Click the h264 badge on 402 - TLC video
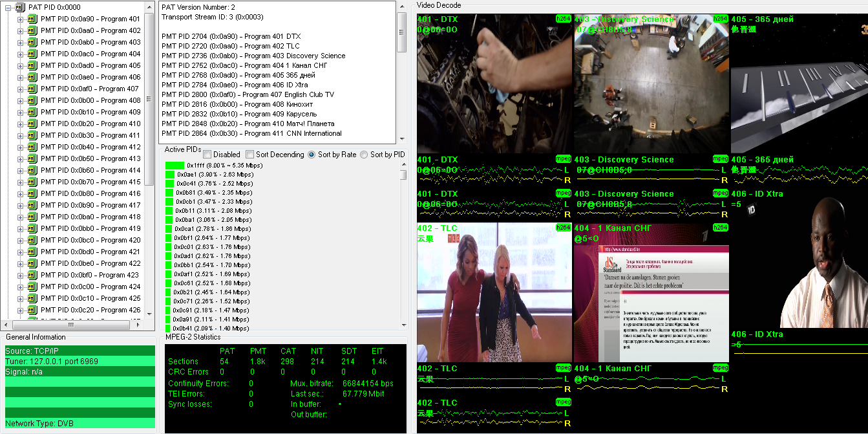This screenshot has height=434, width=868. tap(564, 228)
